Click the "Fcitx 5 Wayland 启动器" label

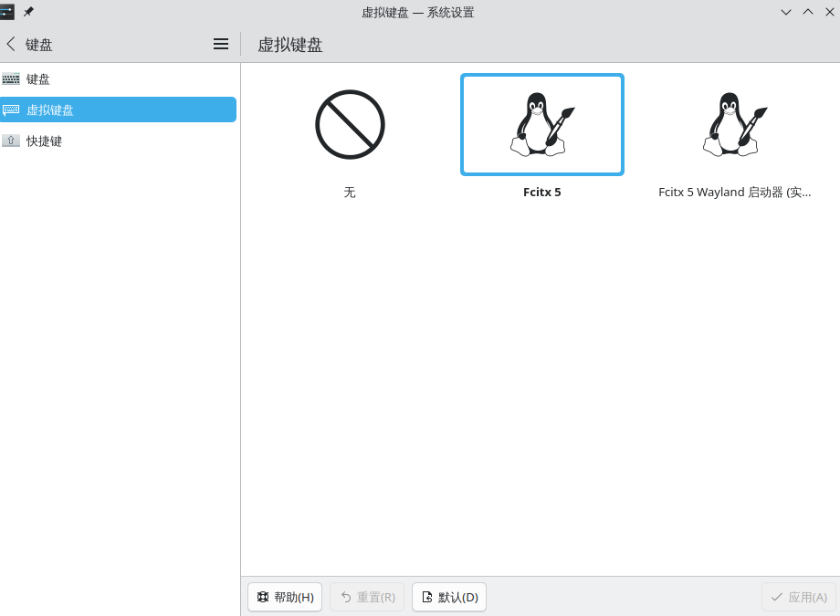(x=735, y=193)
